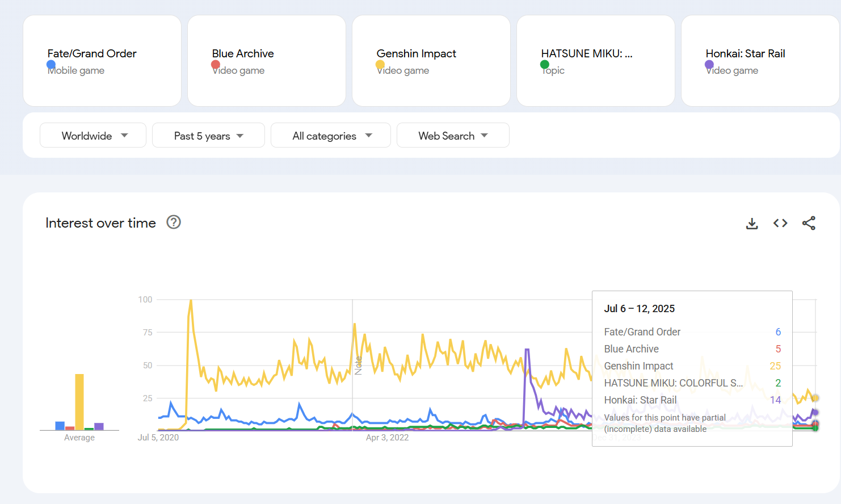Click the yellow Genshin Impact average bar
This screenshot has width=841, height=504.
pyautogui.click(x=79, y=402)
